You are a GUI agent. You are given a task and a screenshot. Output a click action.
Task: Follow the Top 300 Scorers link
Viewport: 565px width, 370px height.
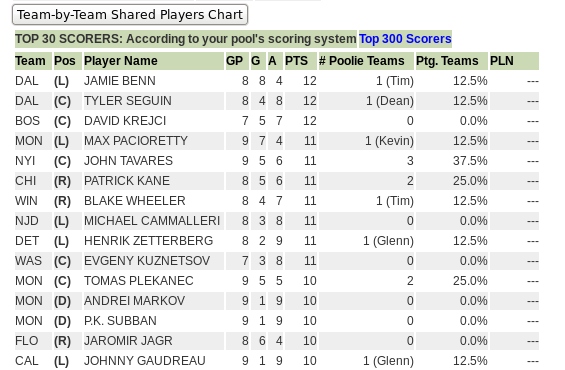coord(405,39)
